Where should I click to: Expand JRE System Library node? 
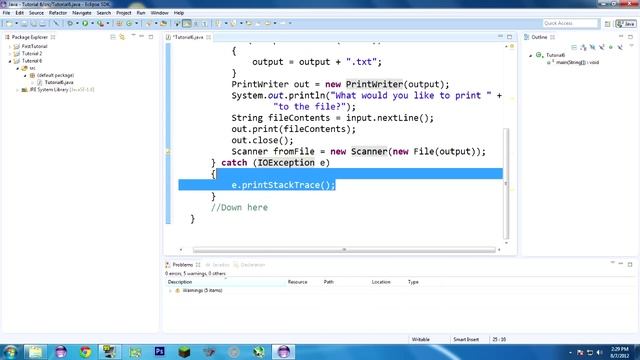tap(18, 90)
